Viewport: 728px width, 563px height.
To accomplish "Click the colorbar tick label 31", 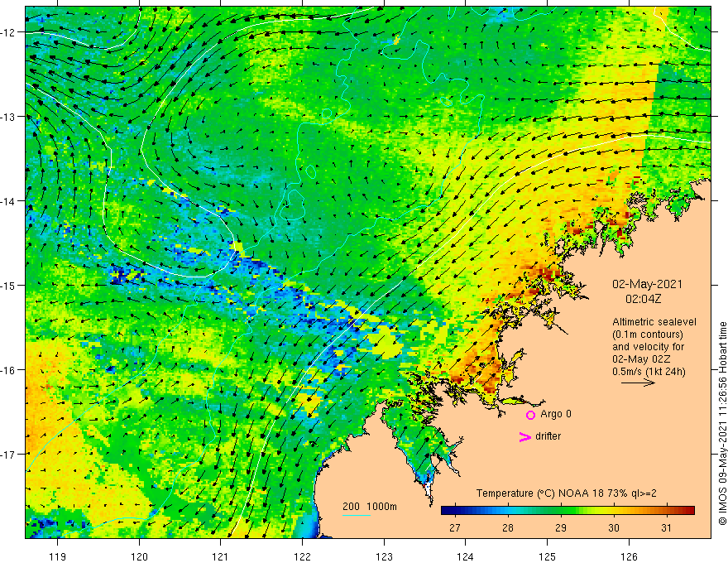I will (666, 527).
